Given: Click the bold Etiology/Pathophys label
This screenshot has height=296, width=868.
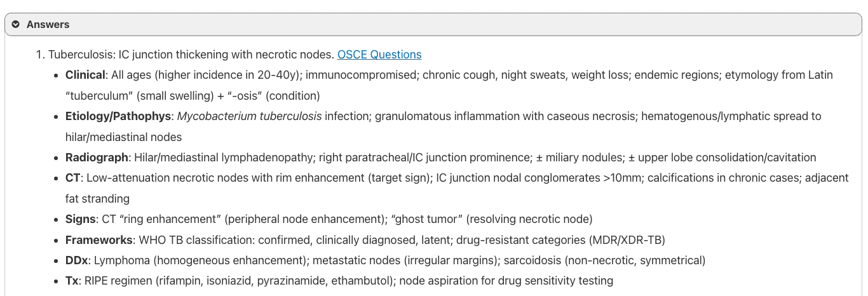Looking at the screenshot, I should 118,116.
